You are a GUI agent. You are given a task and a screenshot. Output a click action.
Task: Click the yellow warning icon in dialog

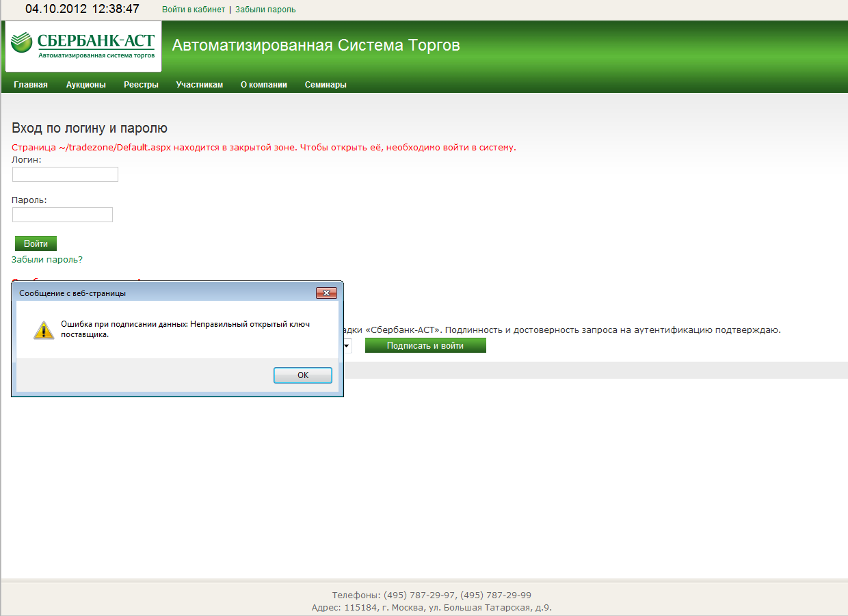coord(44,330)
